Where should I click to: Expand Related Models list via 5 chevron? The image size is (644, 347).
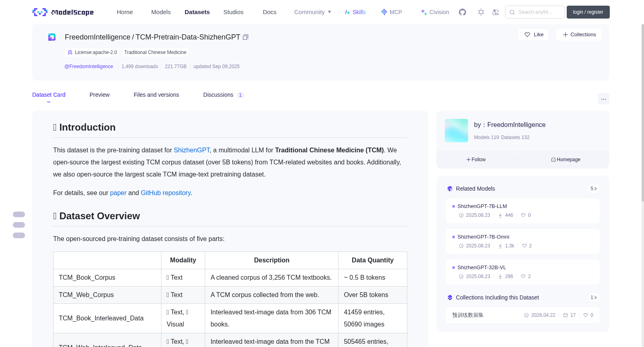tap(594, 189)
